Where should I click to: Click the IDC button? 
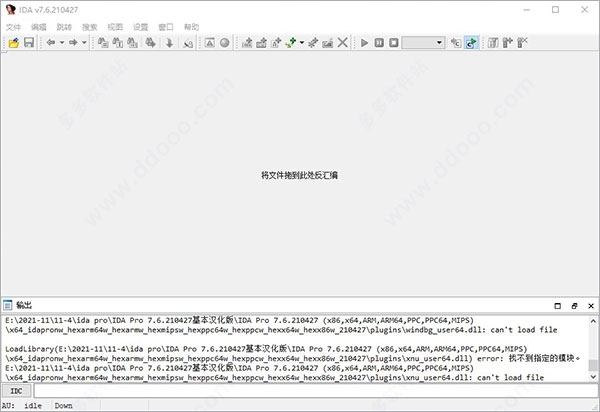(x=16, y=391)
